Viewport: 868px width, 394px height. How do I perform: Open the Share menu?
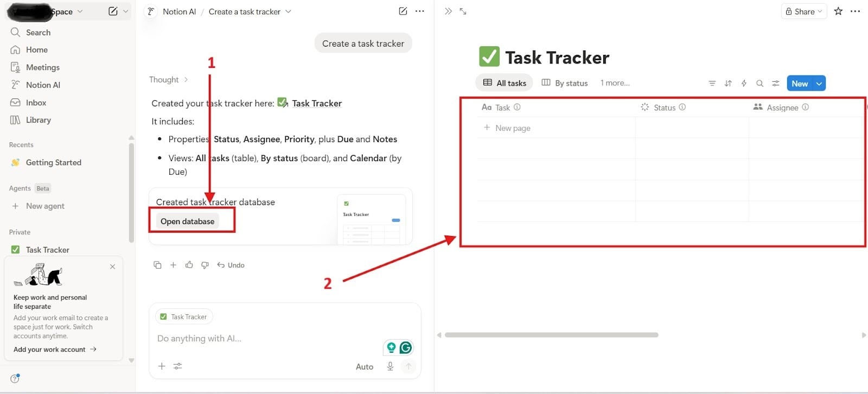click(804, 11)
